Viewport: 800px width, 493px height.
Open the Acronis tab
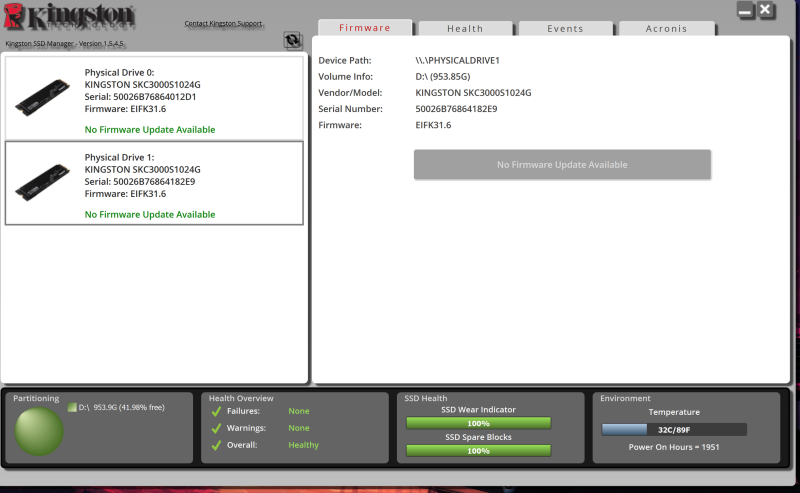[x=666, y=29]
